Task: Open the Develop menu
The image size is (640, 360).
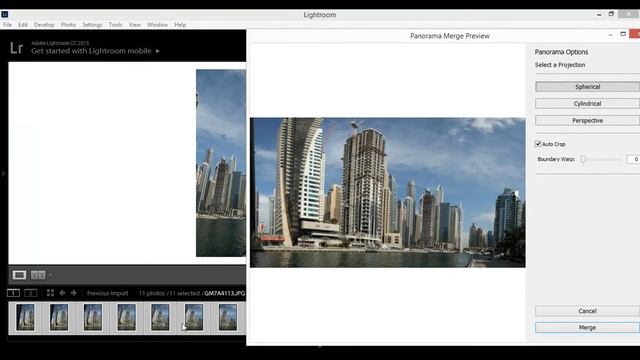Action: 44,25
